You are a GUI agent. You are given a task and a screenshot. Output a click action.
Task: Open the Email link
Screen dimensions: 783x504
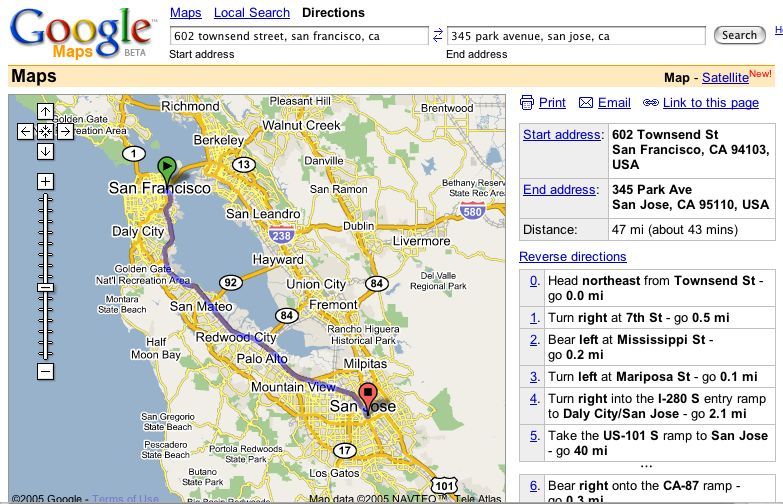614,103
